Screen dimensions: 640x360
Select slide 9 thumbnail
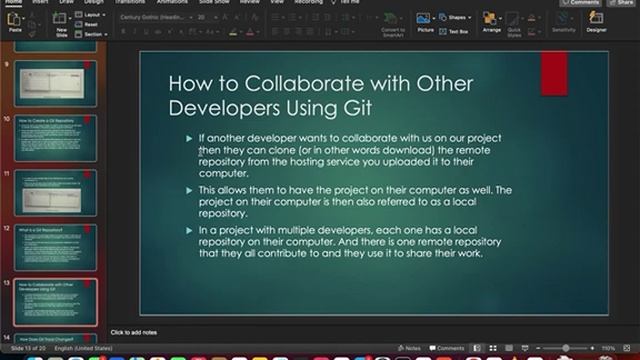click(56, 84)
